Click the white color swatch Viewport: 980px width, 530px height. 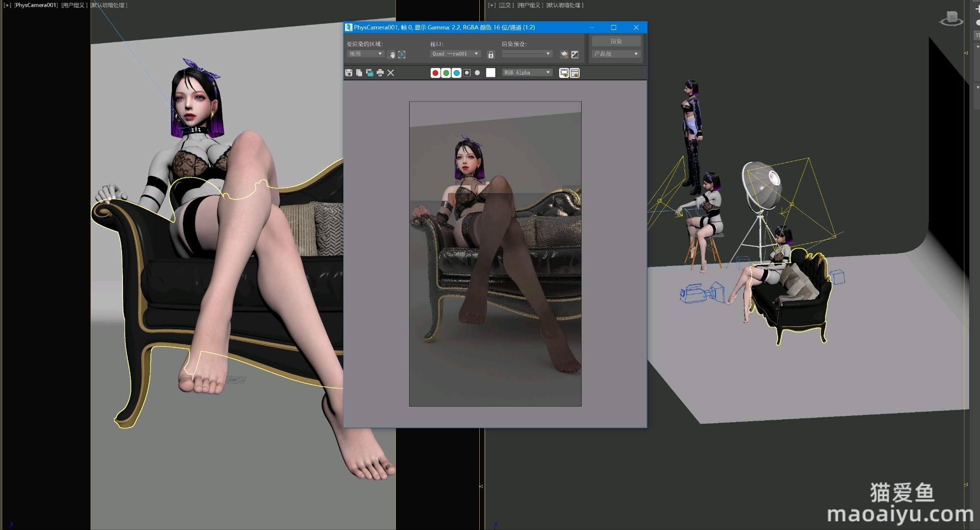[x=490, y=72]
